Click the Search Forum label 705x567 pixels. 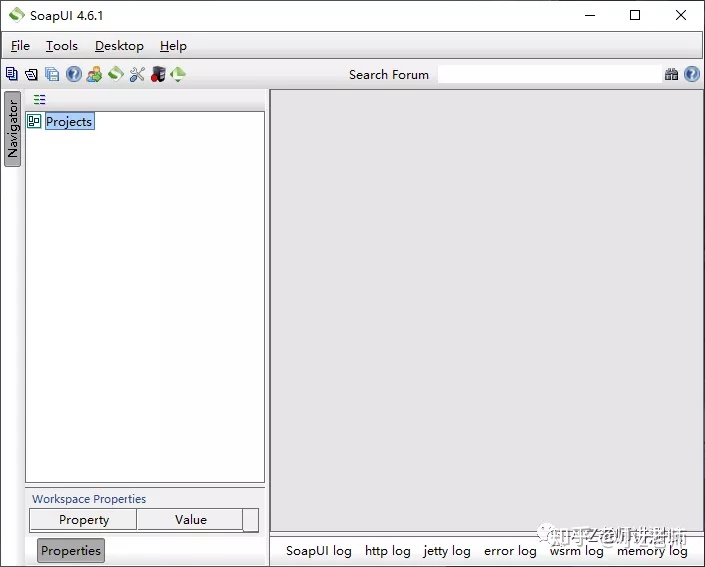coord(389,75)
